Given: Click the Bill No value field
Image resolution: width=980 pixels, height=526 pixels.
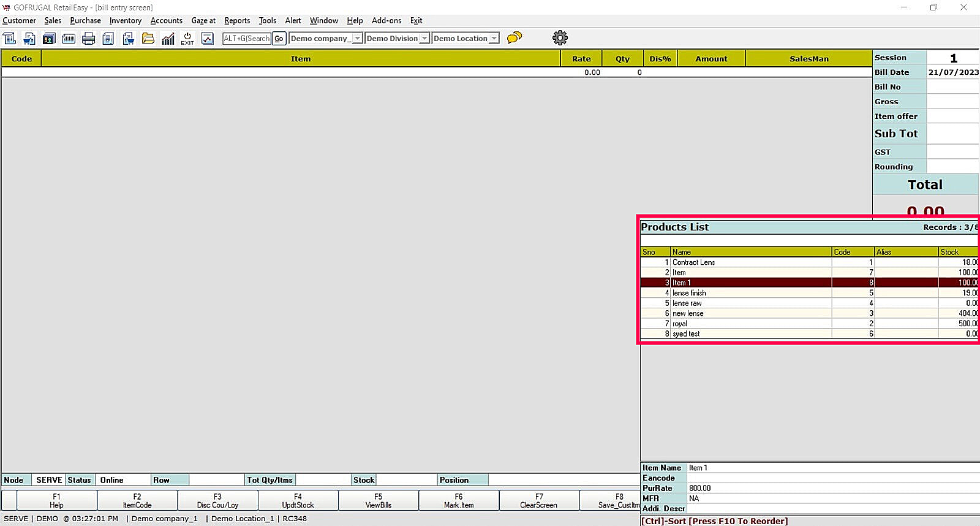Looking at the screenshot, I should click(953, 87).
